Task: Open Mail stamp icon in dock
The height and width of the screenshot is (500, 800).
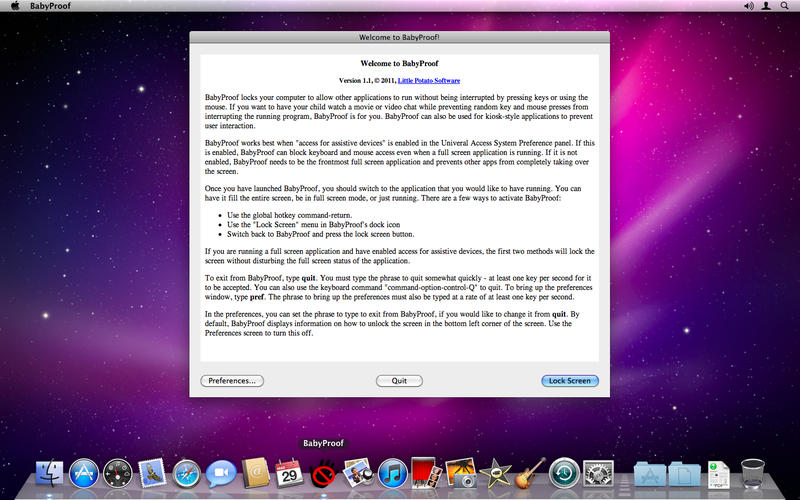Action: pos(152,472)
